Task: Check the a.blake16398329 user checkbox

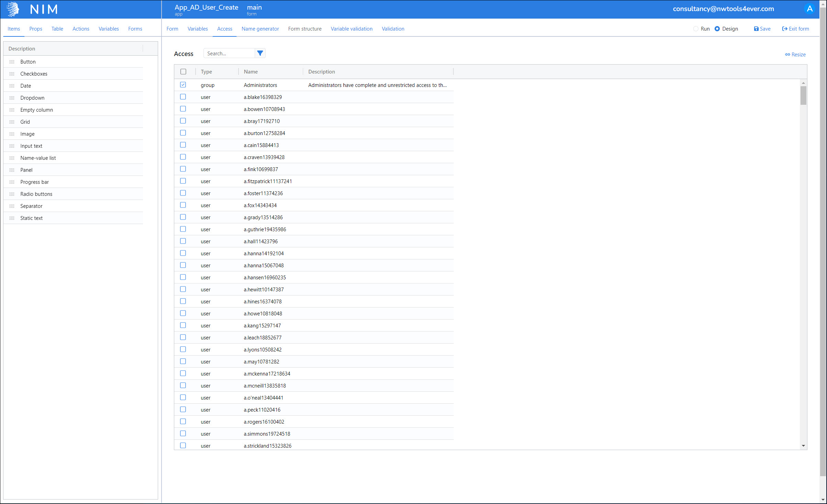Action: pos(183,97)
